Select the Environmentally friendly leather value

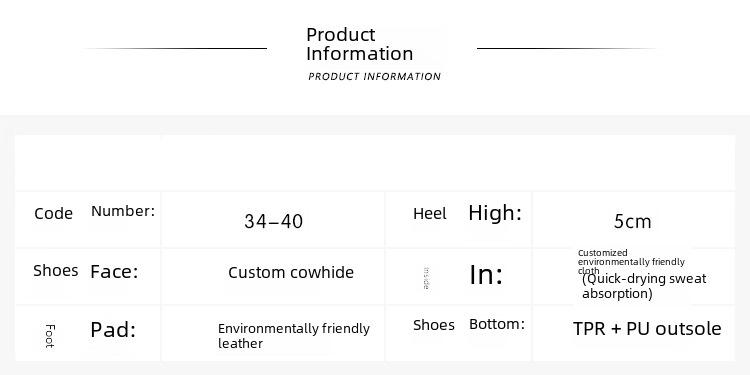point(294,336)
